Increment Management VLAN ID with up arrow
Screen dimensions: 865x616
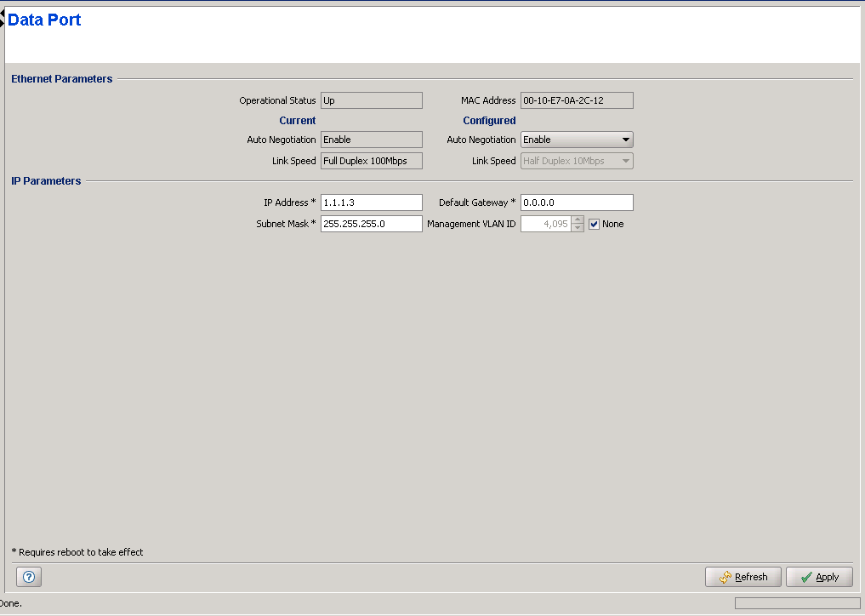(x=578, y=220)
